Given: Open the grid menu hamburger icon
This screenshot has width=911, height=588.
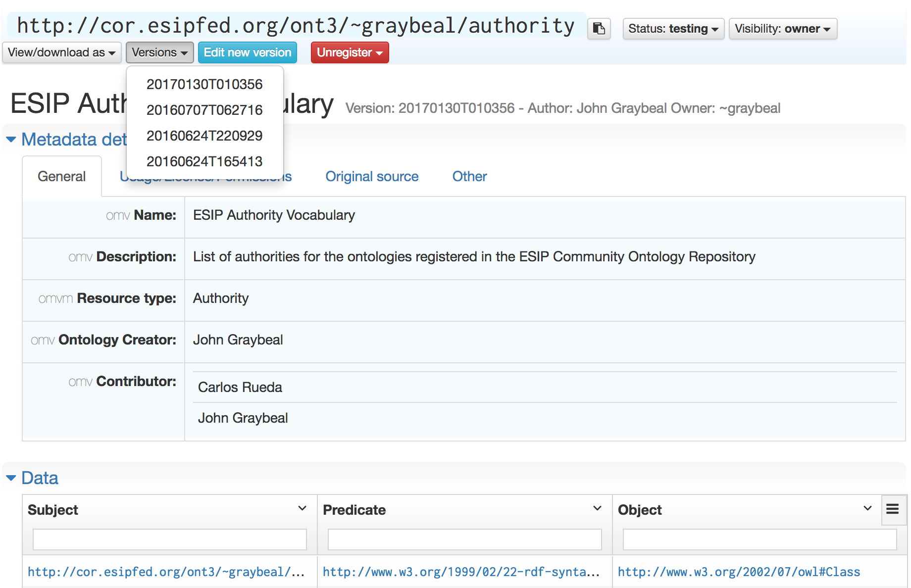Looking at the screenshot, I should (x=892, y=509).
